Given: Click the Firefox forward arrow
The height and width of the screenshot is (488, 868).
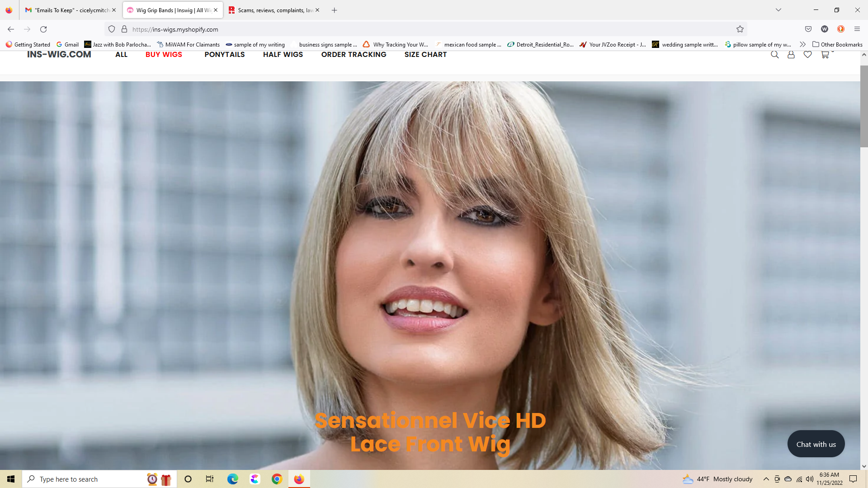Looking at the screenshot, I should (x=27, y=29).
